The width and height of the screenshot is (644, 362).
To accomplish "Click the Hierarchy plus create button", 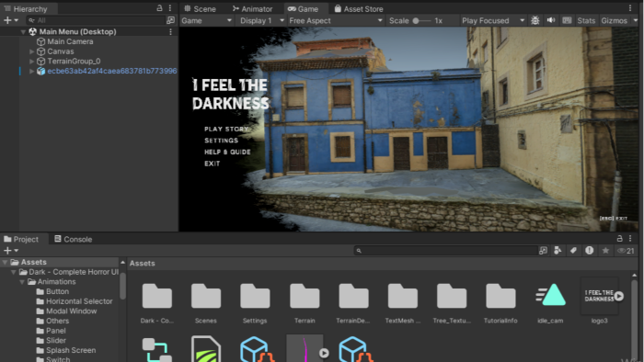I will 7,20.
